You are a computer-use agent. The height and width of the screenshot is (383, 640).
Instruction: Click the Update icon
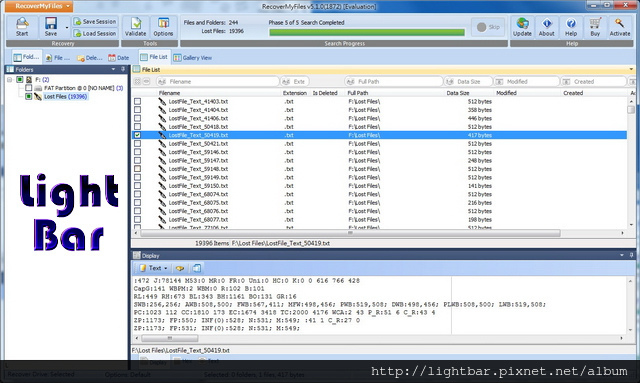coord(522,27)
